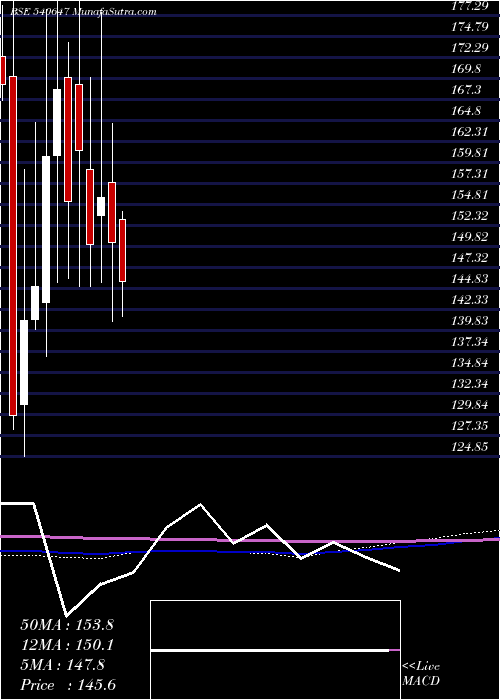Select the 159.81 price level label
500x700 pixels.
point(470,153)
